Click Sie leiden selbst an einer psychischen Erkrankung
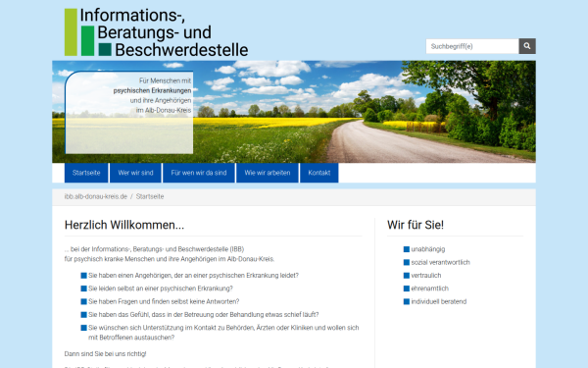Viewport: 588px width, 368px height. click(x=161, y=289)
